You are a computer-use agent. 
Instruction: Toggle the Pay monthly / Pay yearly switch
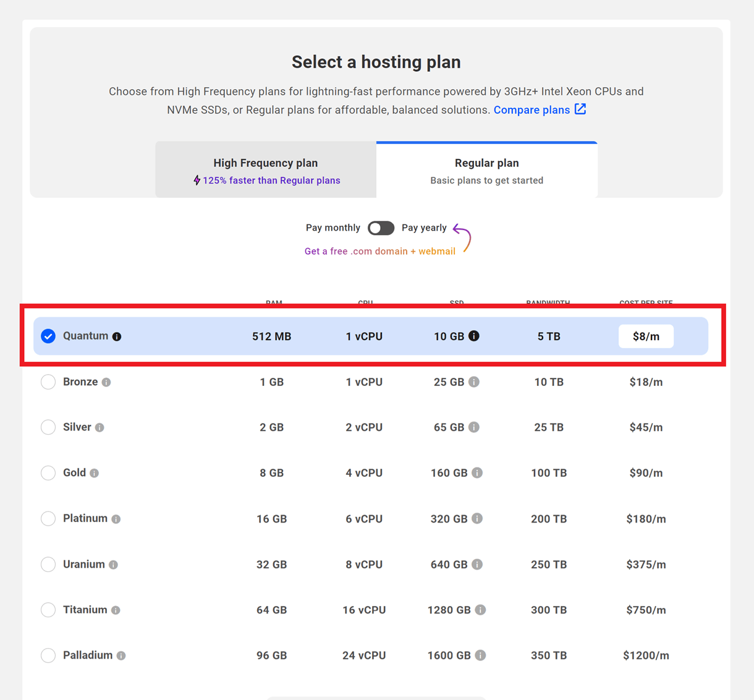(381, 228)
